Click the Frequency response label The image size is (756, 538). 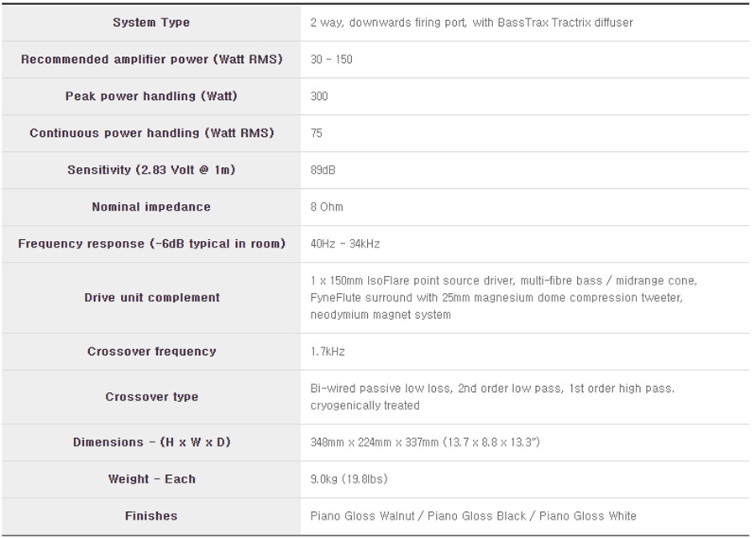pyautogui.click(x=151, y=244)
